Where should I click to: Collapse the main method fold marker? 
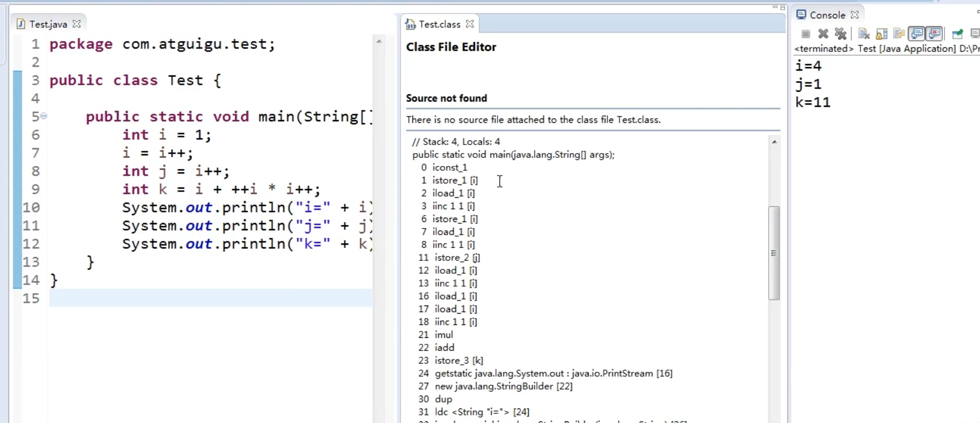(44, 116)
